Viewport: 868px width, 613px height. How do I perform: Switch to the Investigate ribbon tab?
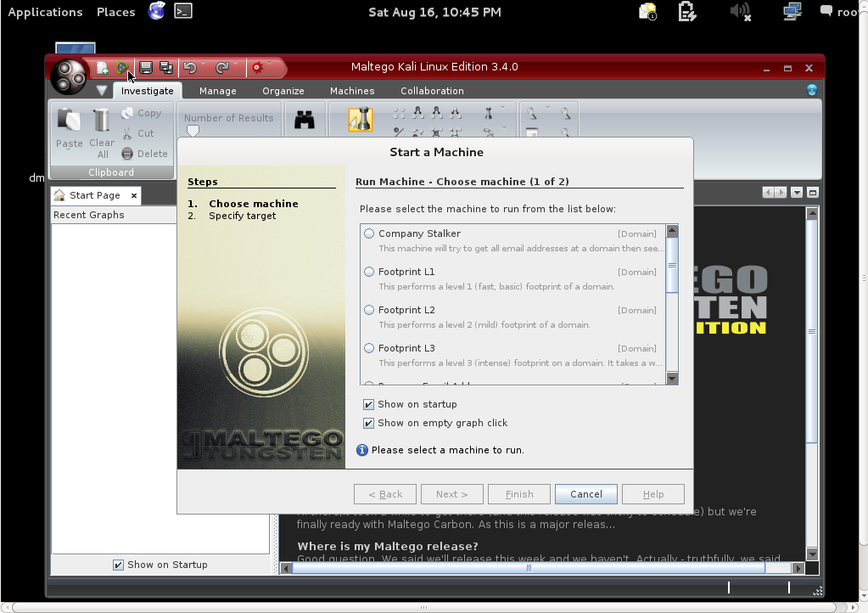click(148, 91)
